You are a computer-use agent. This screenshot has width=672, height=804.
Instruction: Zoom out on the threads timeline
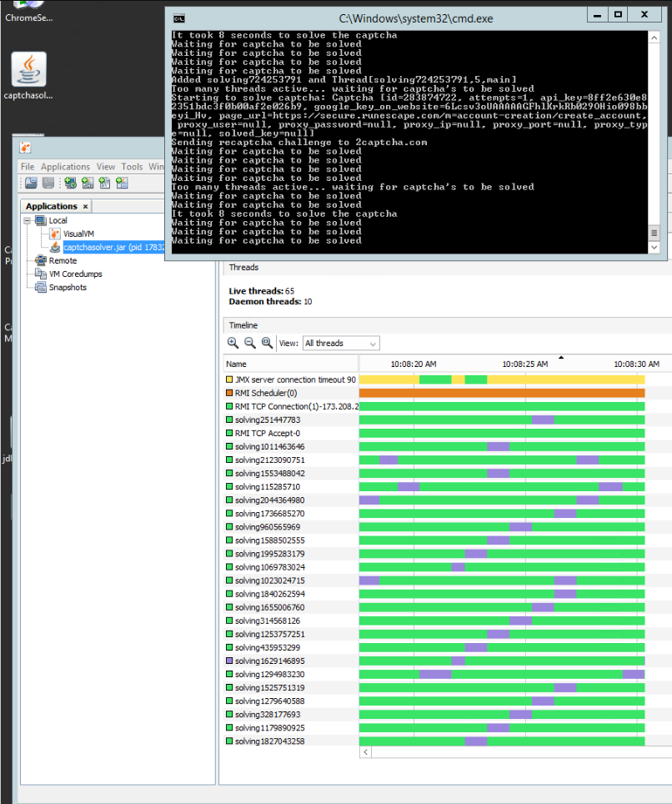tap(249, 343)
